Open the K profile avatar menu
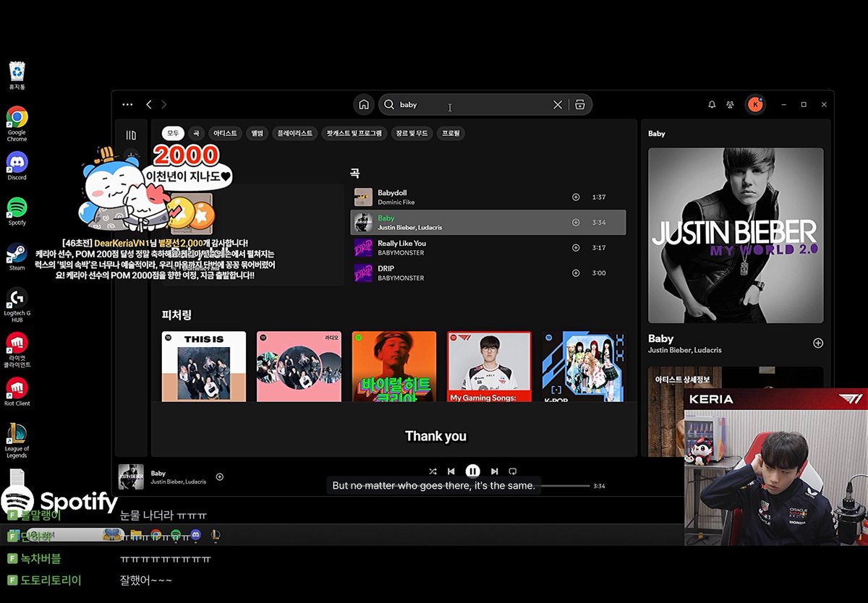Viewport: 868px width, 603px height. pyautogui.click(x=755, y=105)
